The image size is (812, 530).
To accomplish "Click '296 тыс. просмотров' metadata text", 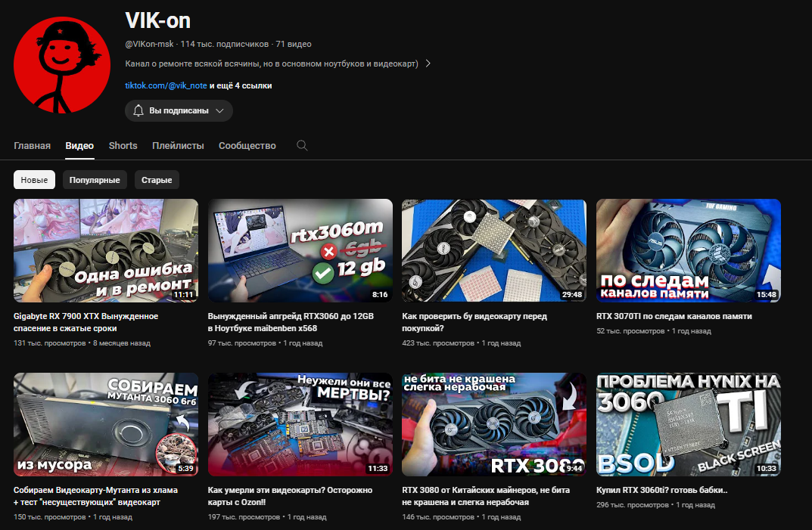I will pos(633,504).
